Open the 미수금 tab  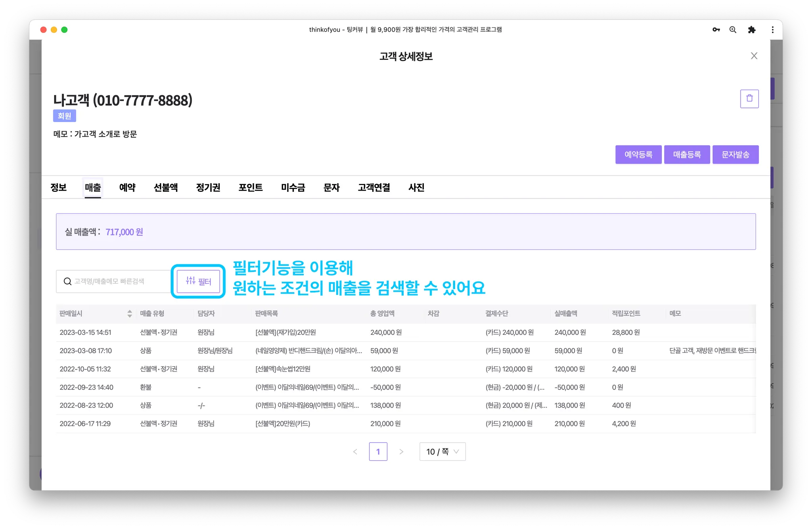293,187
